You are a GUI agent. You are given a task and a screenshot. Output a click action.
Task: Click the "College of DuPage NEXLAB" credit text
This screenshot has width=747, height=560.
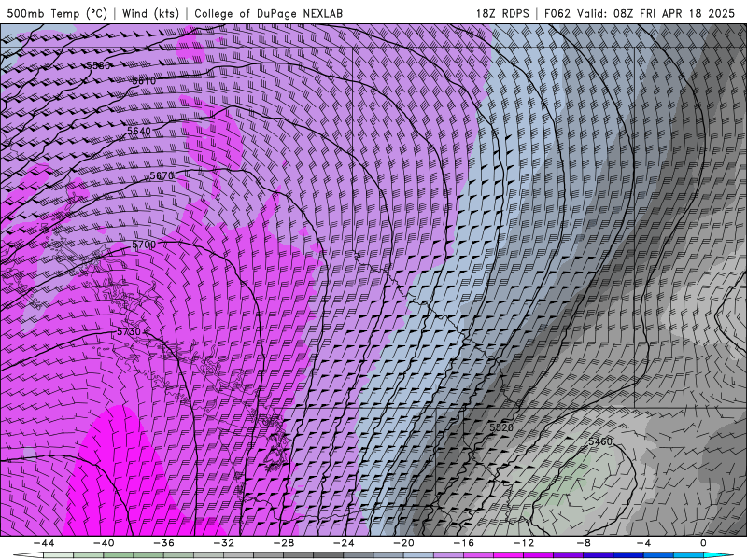[x=269, y=14]
